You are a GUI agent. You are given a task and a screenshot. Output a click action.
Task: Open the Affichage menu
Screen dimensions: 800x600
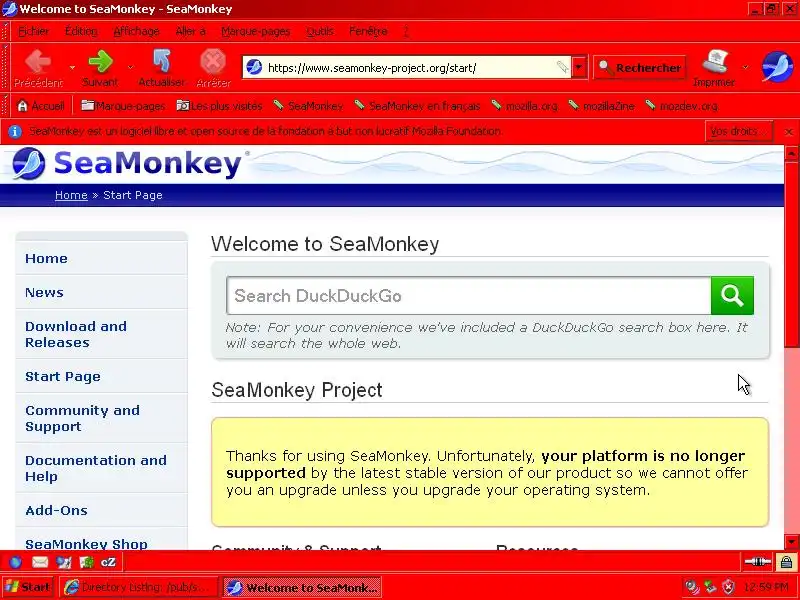(136, 31)
